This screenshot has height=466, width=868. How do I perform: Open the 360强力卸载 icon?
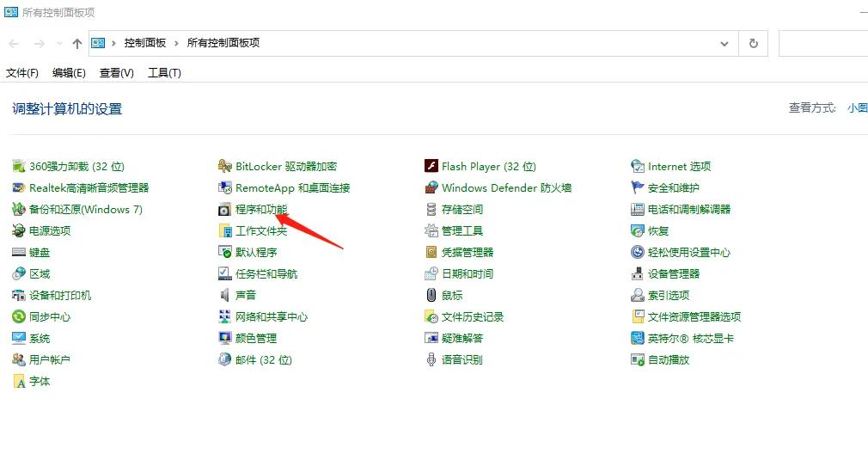coord(19,166)
